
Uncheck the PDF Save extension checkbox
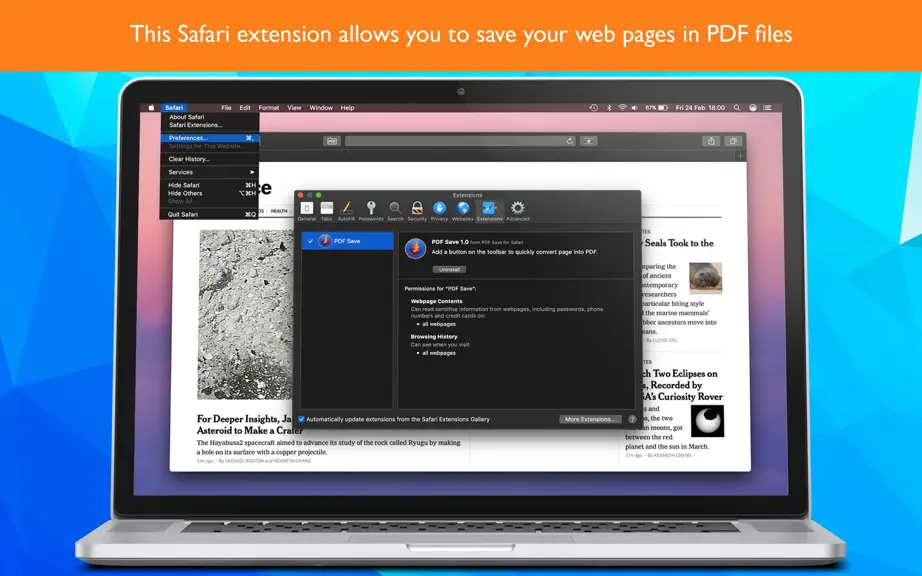pyautogui.click(x=310, y=241)
